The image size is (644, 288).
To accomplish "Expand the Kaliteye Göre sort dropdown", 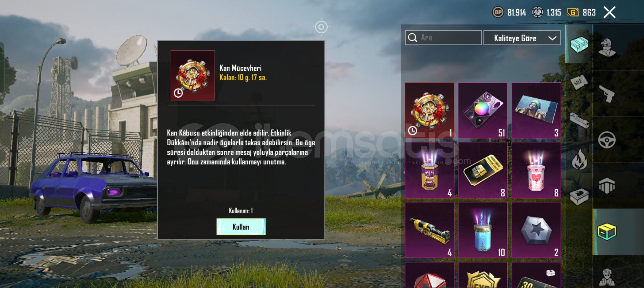I will coord(522,38).
